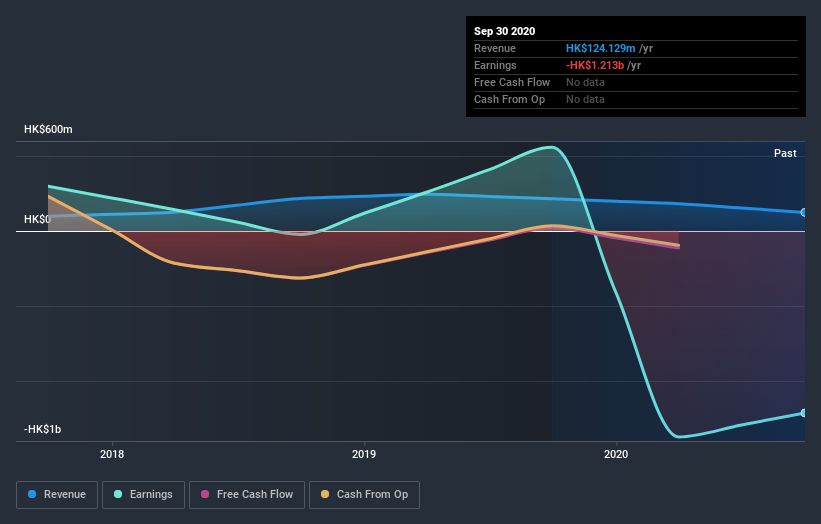Click the 2020 x-axis label

616,454
